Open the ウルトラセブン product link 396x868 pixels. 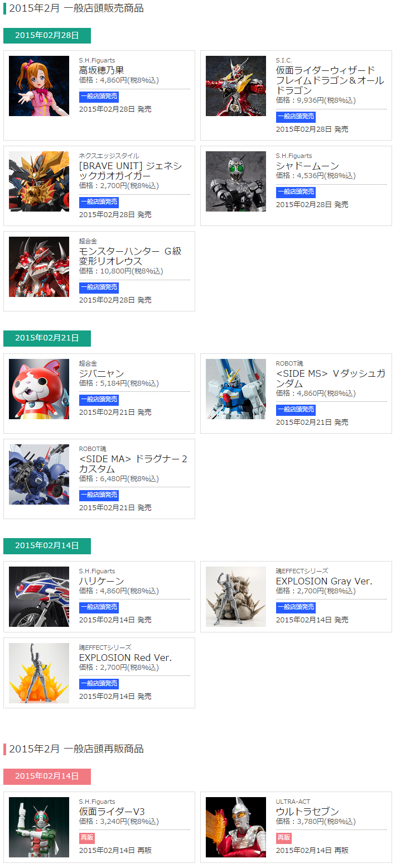pyautogui.click(x=307, y=812)
